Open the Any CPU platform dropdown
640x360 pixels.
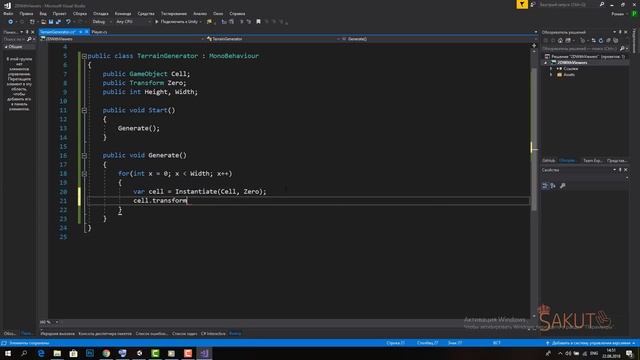click(x=133, y=22)
